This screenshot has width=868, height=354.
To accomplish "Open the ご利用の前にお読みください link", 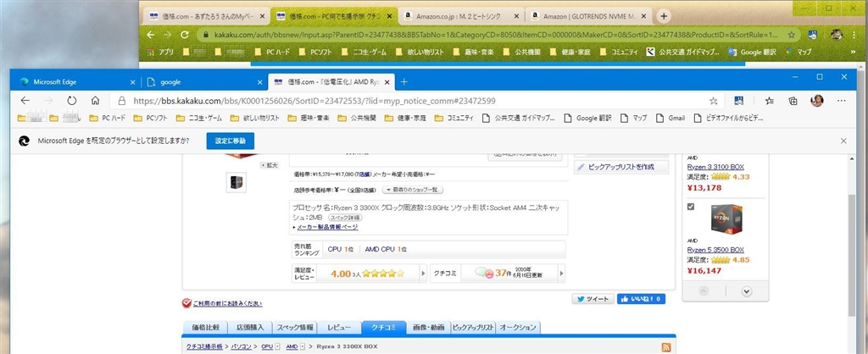I will pos(227,303).
